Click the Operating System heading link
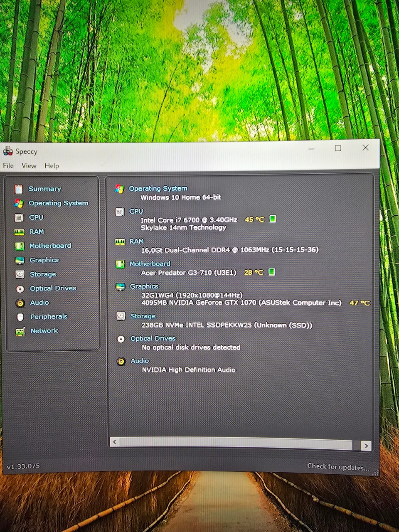The height and width of the screenshot is (532, 399). coord(158,189)
